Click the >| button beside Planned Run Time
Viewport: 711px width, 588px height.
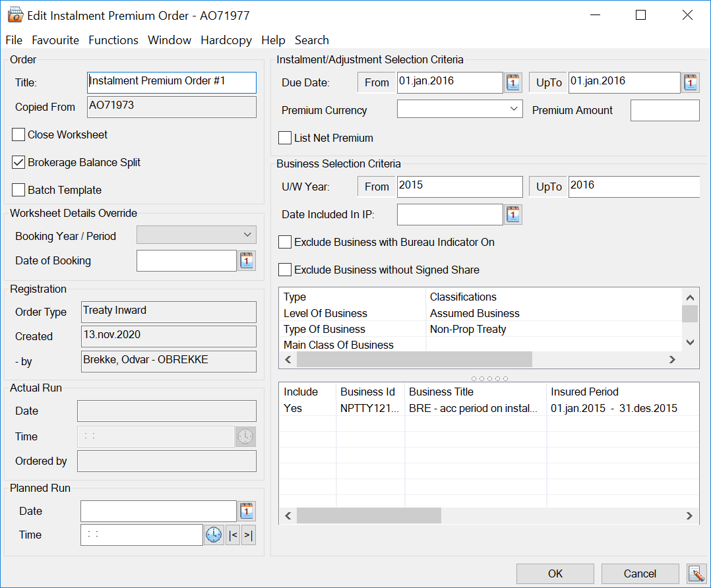(248, 535)
